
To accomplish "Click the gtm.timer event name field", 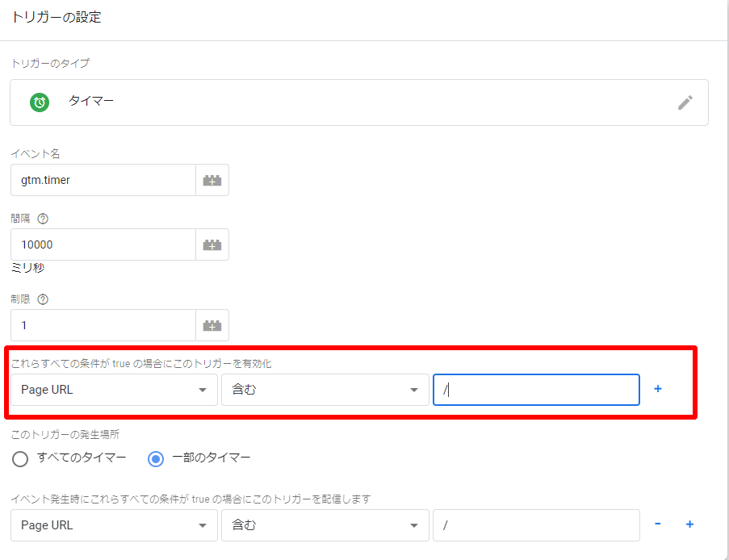I will [103, 181].
